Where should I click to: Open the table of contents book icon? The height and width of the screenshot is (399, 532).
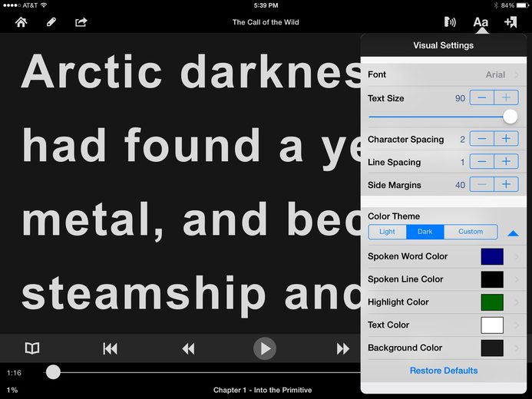point(32,348)
